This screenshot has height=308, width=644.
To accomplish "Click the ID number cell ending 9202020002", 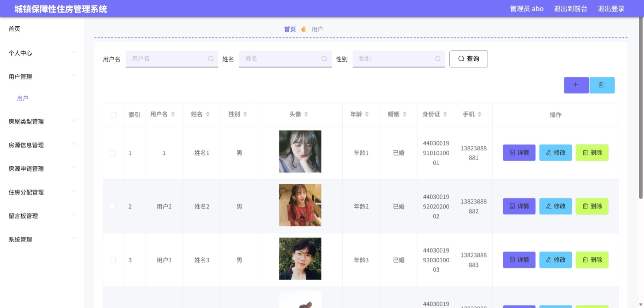I will 436,207.
